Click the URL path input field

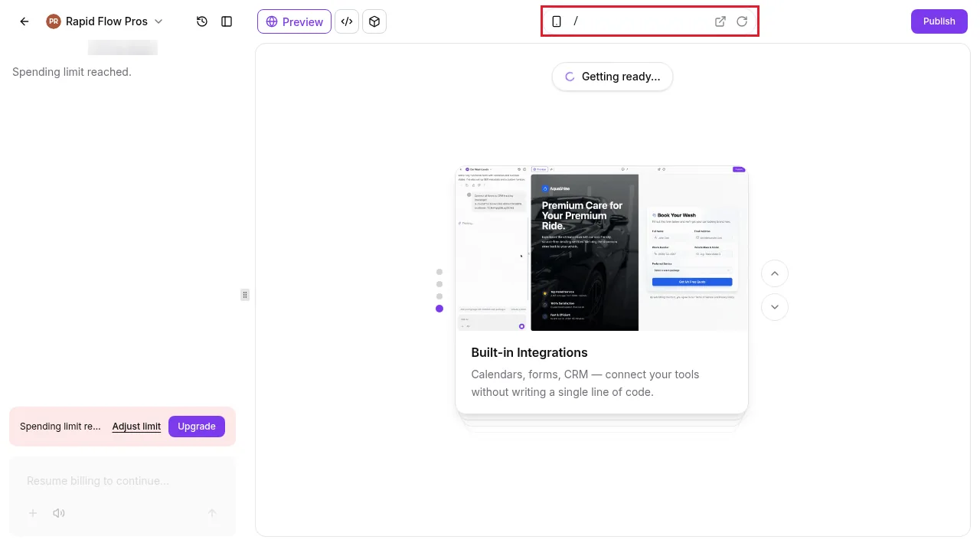tap(640, 21)
